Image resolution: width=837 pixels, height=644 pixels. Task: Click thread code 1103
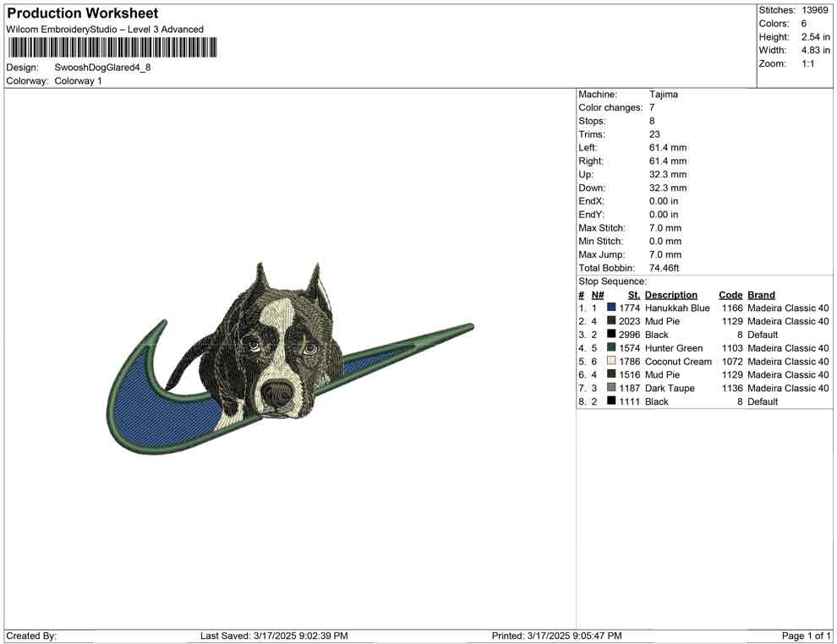tap(732, 347)
